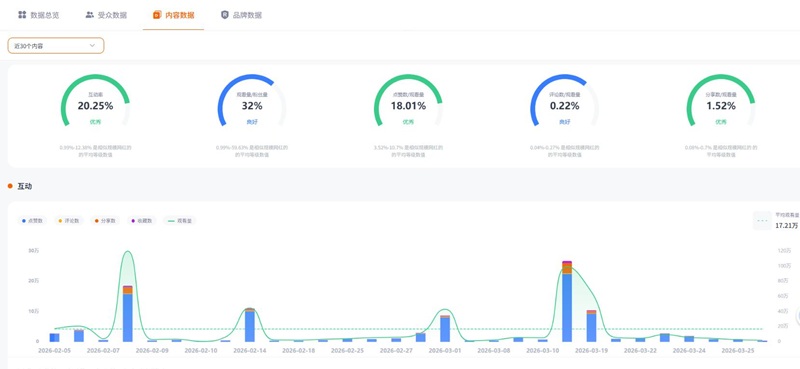The width and height of the screenshot is (800, 369).
Task: Go to the 品牌数据 tab
Action: tap(241, 15)
